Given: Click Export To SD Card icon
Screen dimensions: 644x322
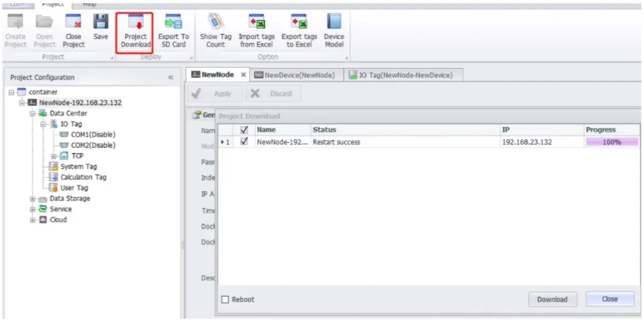Looking at the screenshot, I should tap(173, 22).
